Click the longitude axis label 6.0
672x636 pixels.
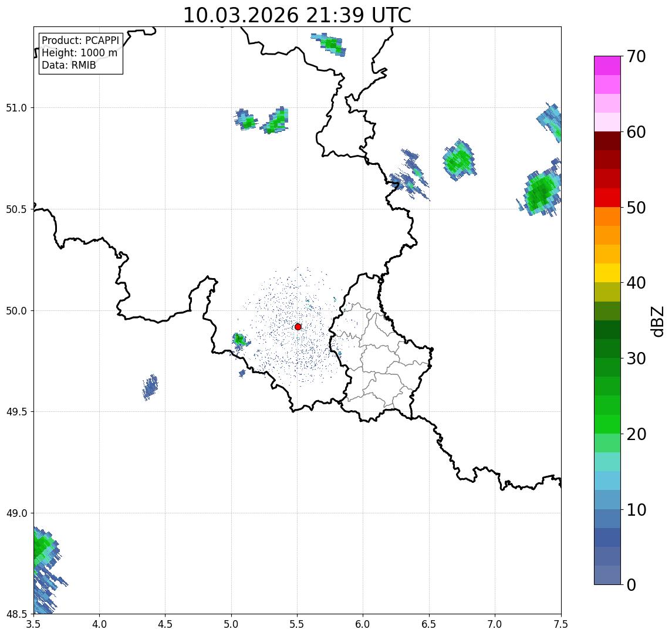point(363,624)
